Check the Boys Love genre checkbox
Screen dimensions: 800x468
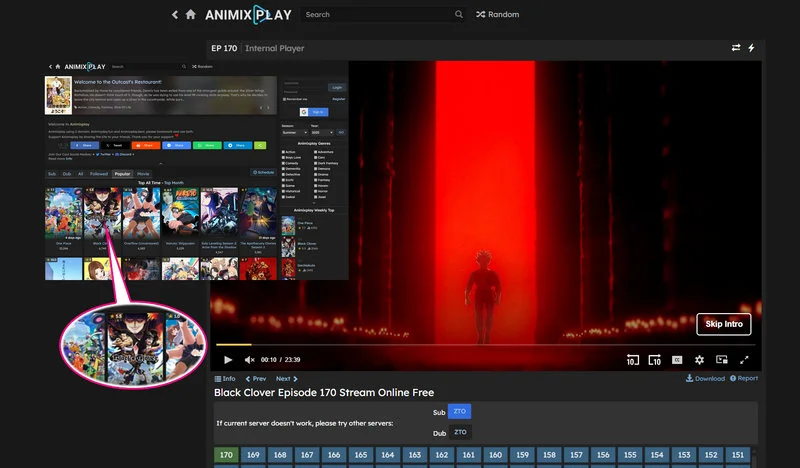tap(284, 158)
